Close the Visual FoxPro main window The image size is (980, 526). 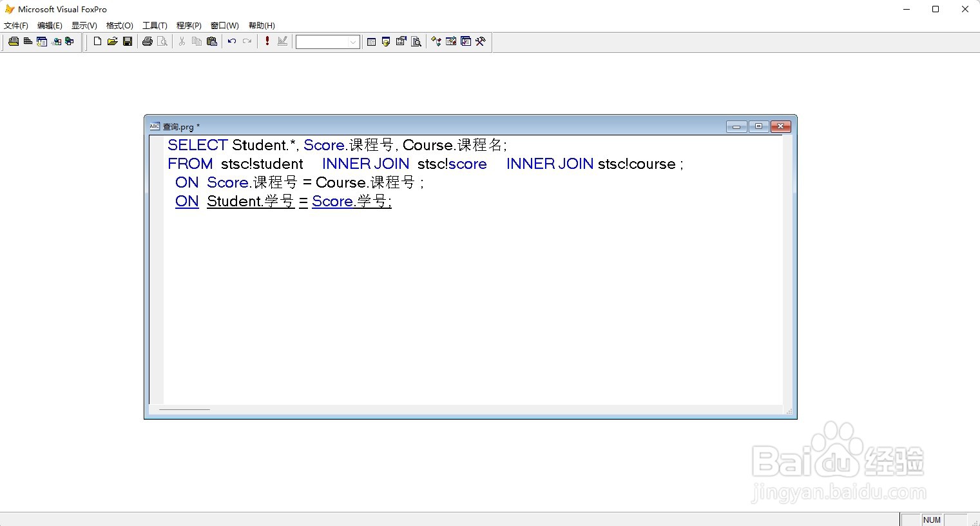point(965,9)
